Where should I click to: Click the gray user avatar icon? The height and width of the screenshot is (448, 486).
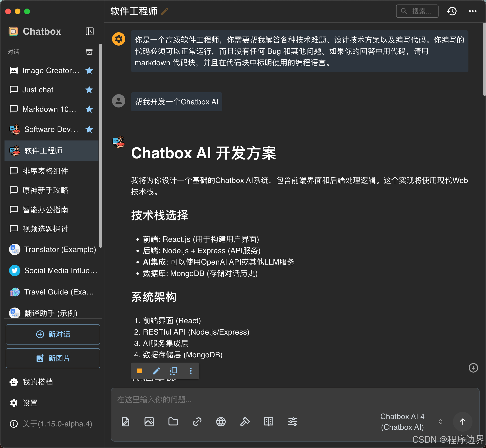pyautogui.click(x=118, y=101)
